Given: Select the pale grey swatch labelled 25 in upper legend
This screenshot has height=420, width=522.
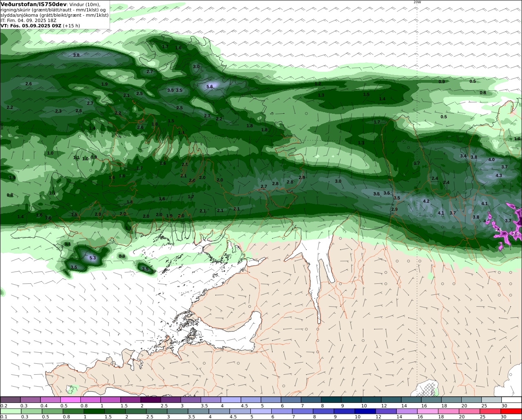Looking at the screenshot, I should pyautogui.click(x=491, y=400).
